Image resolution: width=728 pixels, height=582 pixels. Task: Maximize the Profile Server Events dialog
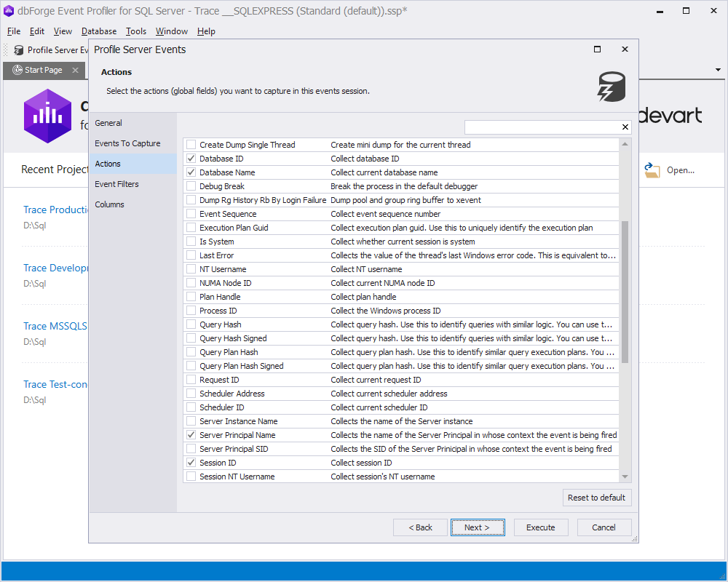(598, 49)
